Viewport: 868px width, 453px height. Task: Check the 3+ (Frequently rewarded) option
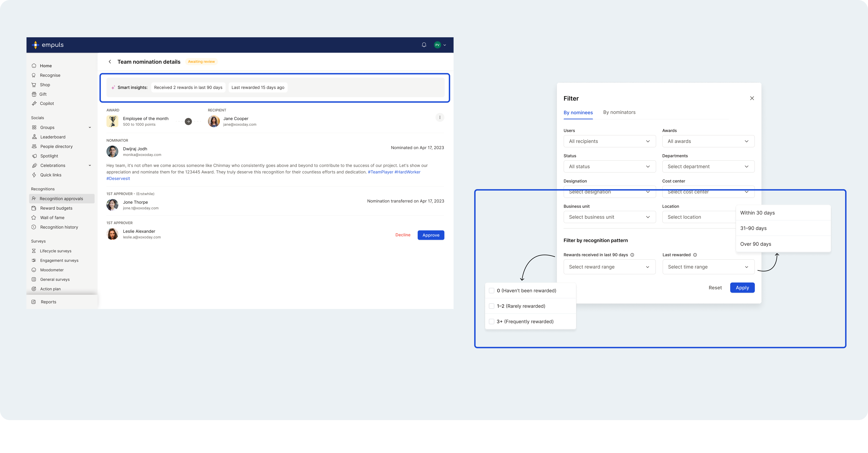(x=492, y=322)
